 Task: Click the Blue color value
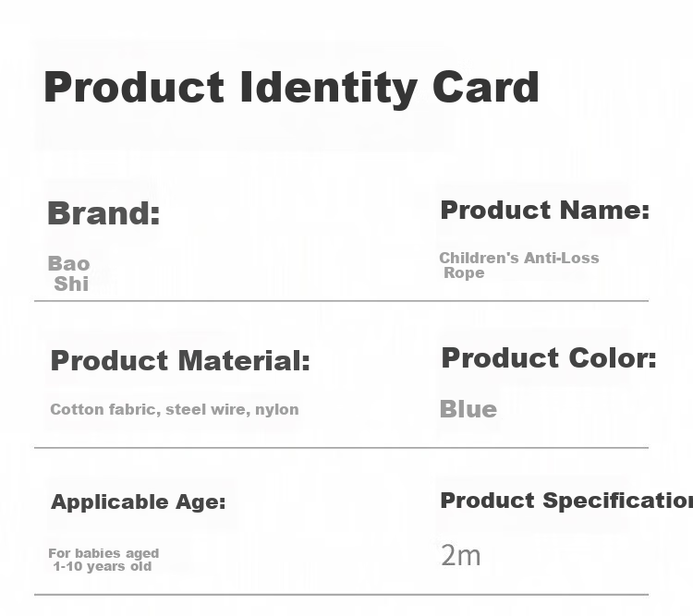click(468, 409)
